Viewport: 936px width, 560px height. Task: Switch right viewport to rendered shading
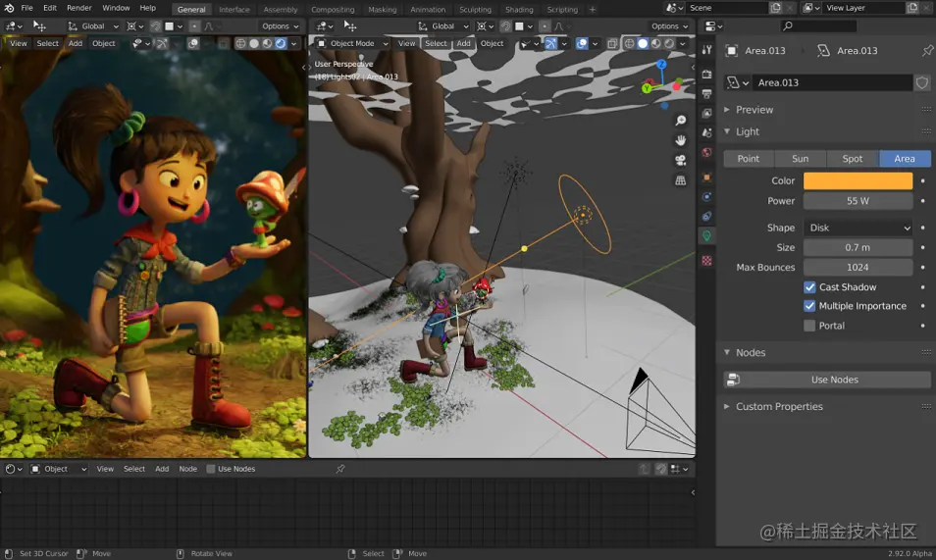[670, 43]
